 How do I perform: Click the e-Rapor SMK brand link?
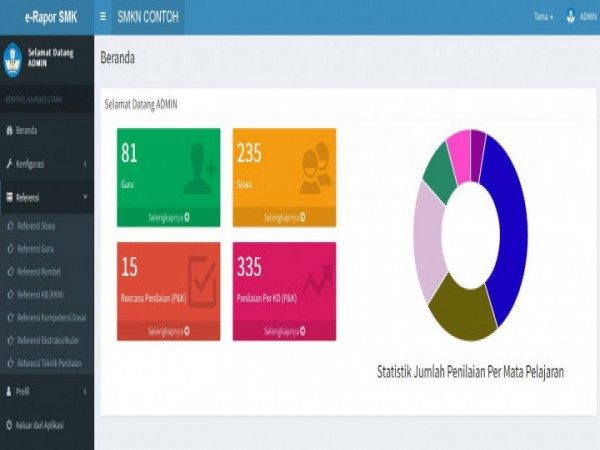(x=51, y=17)
